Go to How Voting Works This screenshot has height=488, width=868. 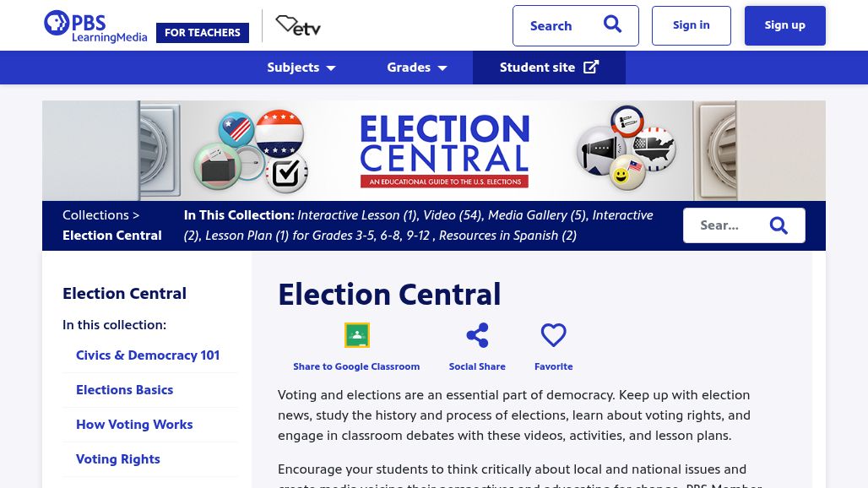[x=134, y=425]
